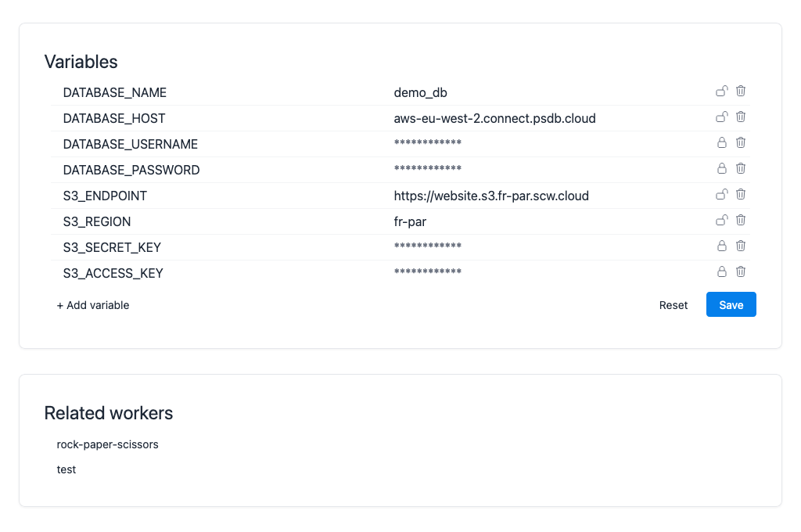
Task: Toggle secret lock for S3_ENDPOINT
Action: (x=721, y=195)
